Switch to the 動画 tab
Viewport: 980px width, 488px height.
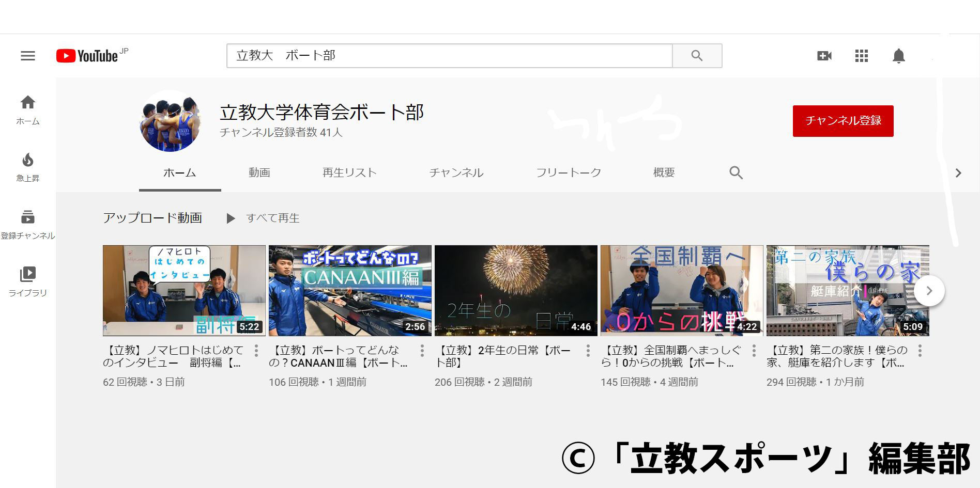[x=259, y=172]
